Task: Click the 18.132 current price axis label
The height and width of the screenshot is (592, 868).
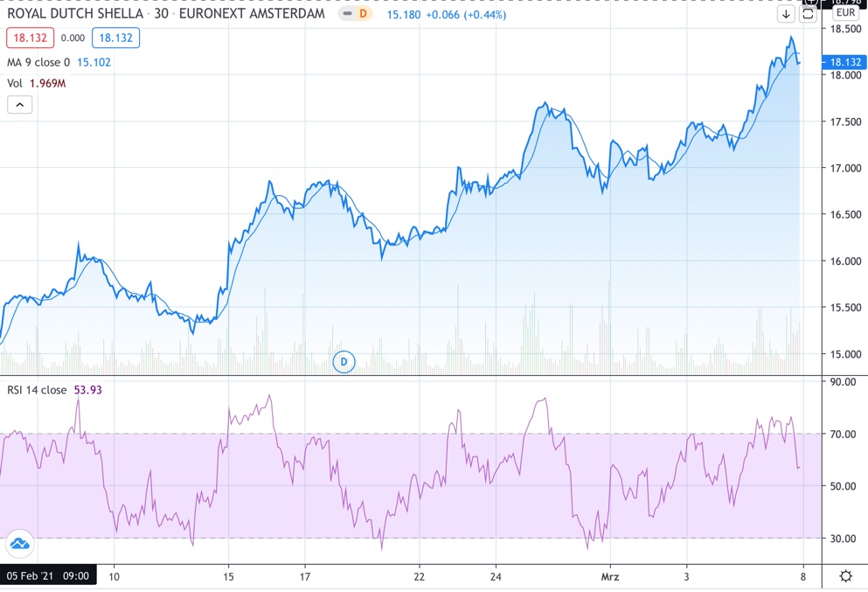Action: pos(844,62)
